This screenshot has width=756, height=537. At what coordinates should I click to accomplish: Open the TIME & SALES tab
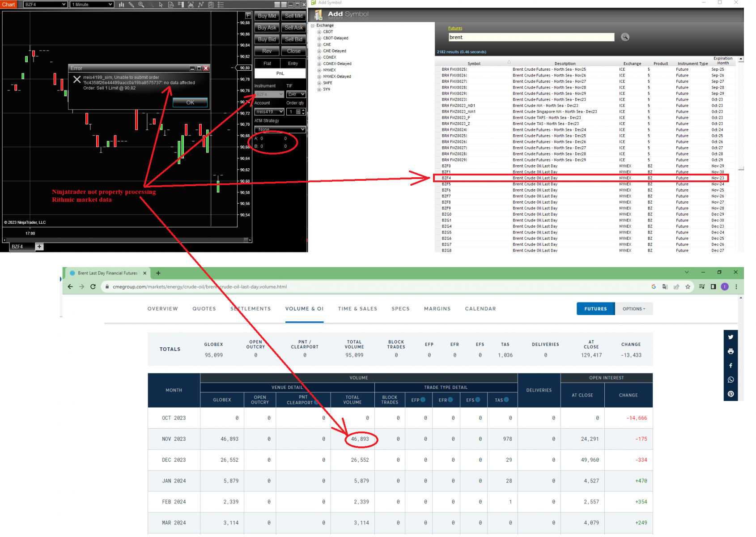357,309
